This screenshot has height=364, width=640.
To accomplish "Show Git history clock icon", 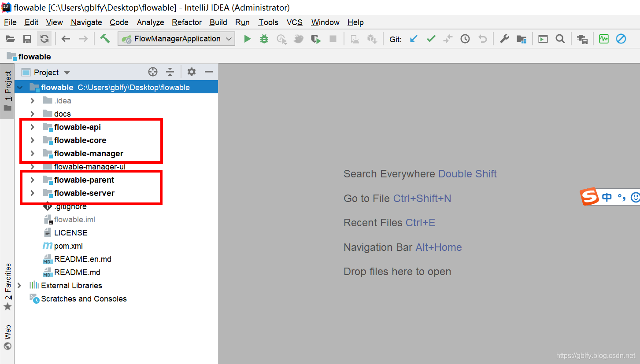I will [x=465, y=39].
